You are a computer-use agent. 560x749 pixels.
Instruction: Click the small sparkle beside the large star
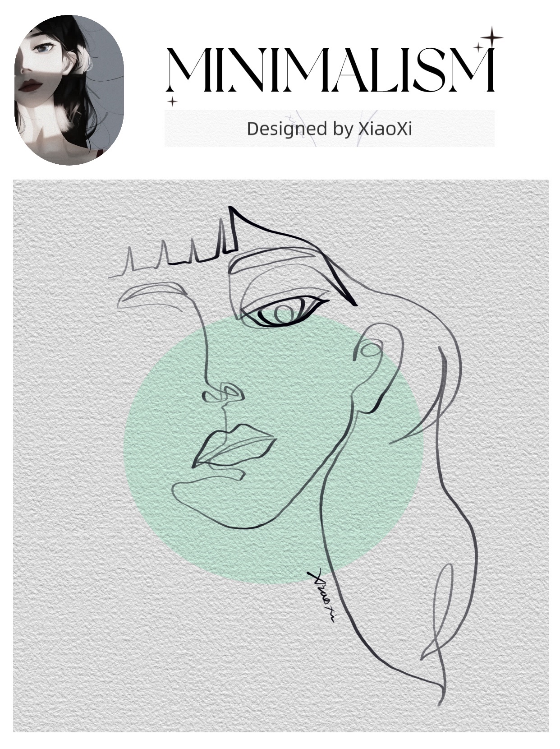coord(478,46)
